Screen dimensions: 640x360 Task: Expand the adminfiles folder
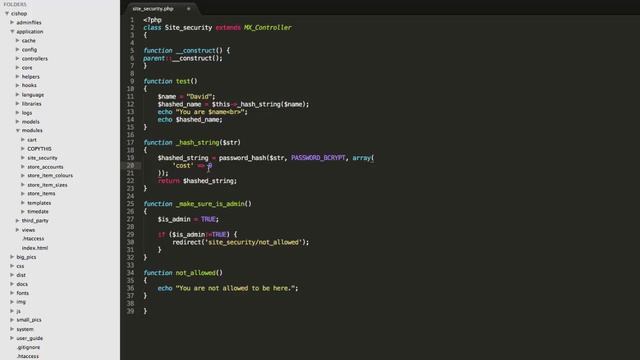[12, 22]
